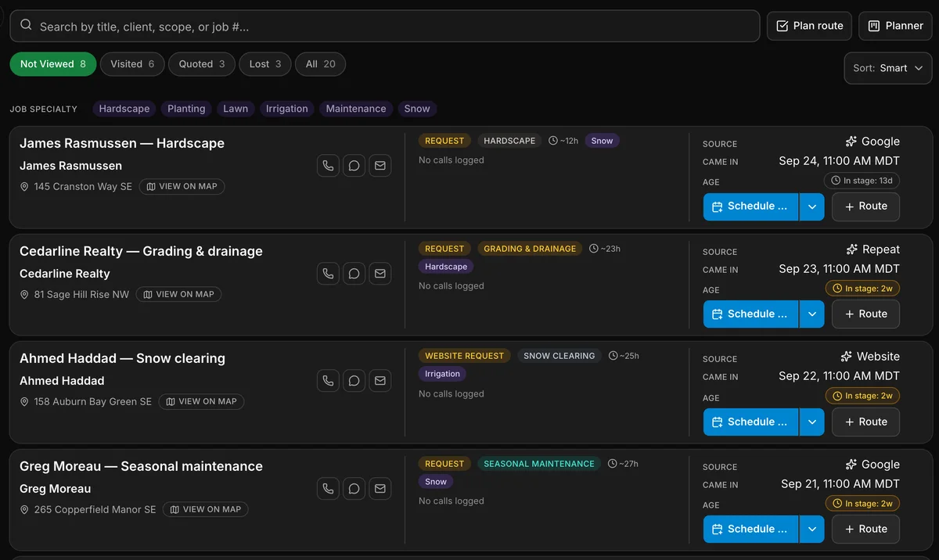
Task: Open the Plan route button
Action: [809, 26]
